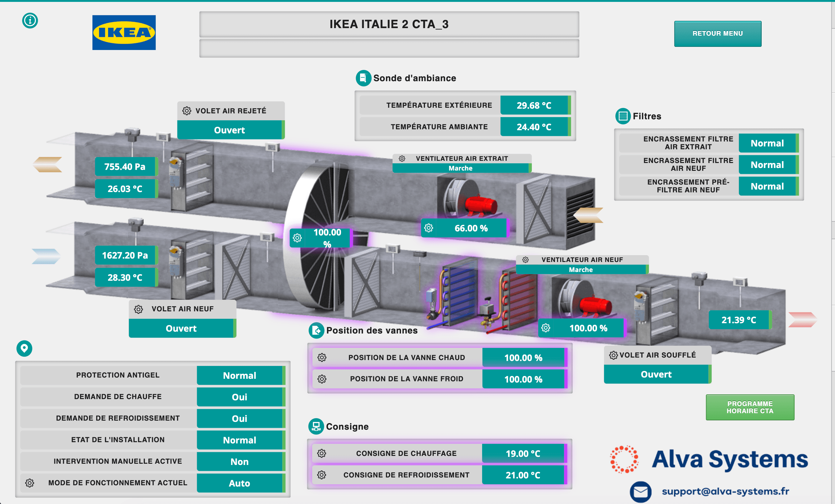
Task: Click the heat wheel 100.00 % value
Action: (x=327, y=238)
